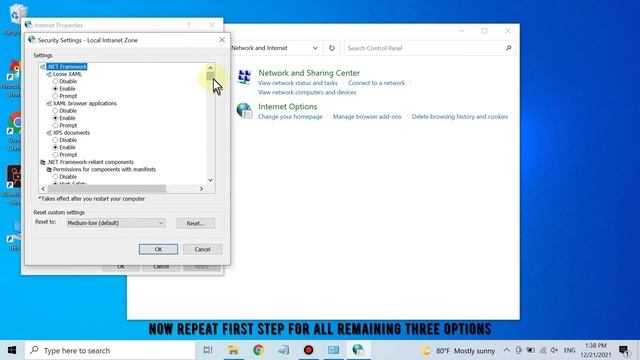Select Disable under XPS documents
Viewport: 640px width, 360px height.
point(56,140)
